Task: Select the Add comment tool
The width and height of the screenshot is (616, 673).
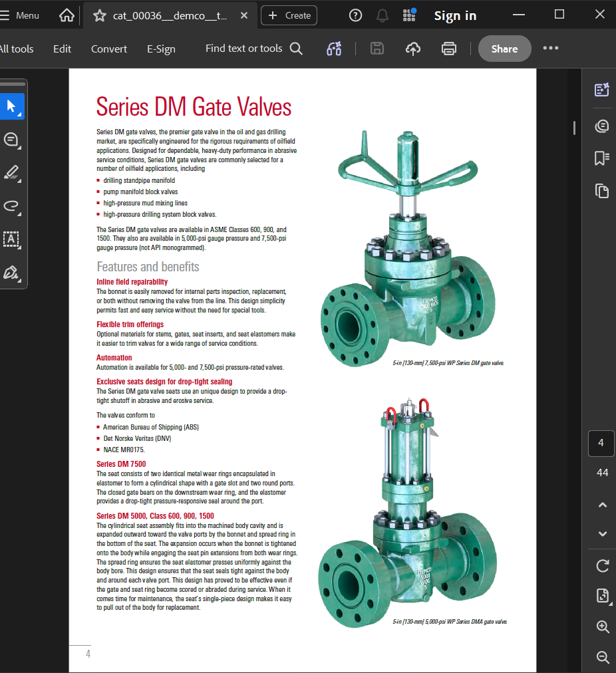Action: 11,140
